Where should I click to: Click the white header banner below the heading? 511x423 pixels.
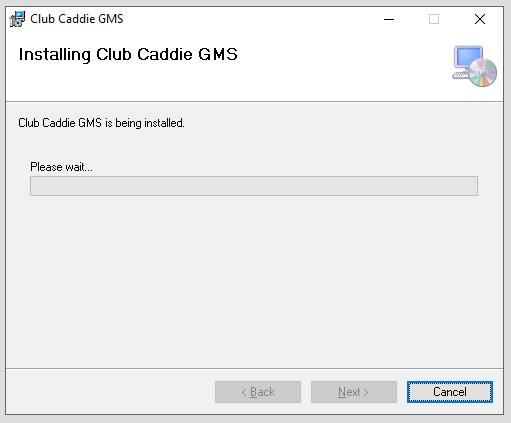click(x=233, y=83)
